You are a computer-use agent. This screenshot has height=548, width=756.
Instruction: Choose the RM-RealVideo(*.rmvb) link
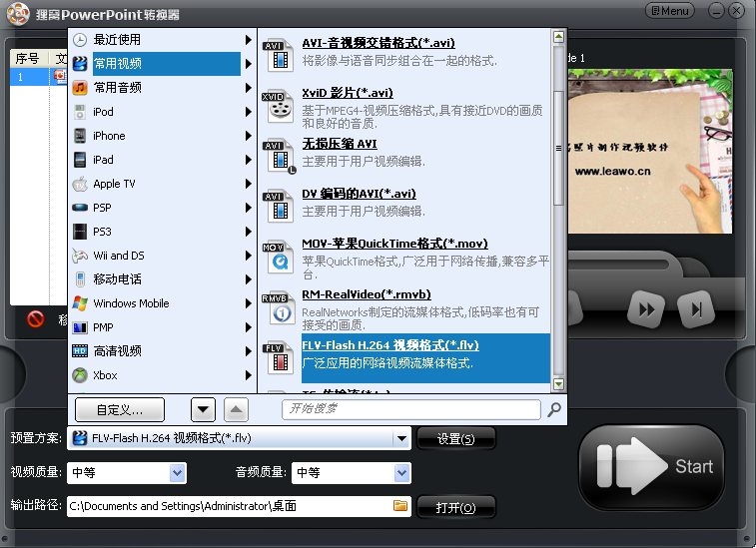click(367, 294)
